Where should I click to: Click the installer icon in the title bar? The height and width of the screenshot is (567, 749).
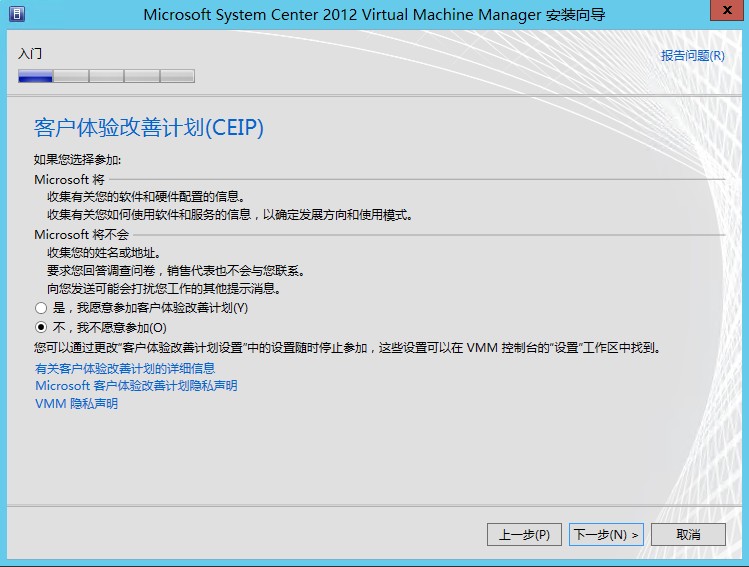coord(17,14)
